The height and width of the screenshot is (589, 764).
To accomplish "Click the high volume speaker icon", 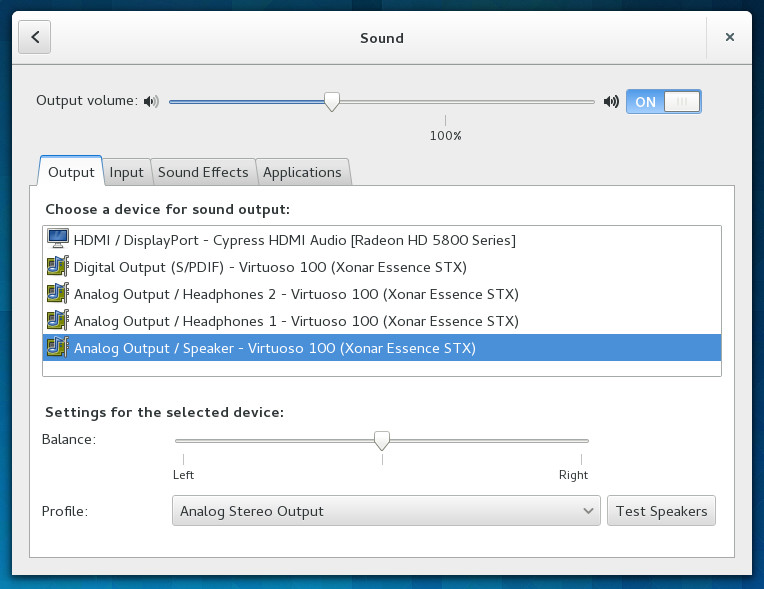I will click(x=611, y=101).
